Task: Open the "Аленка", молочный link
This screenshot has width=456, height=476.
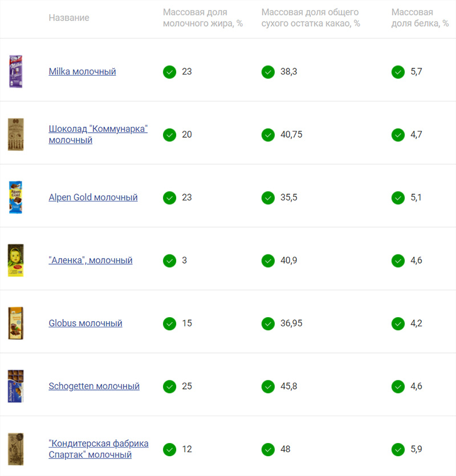Action: point(91,260)
